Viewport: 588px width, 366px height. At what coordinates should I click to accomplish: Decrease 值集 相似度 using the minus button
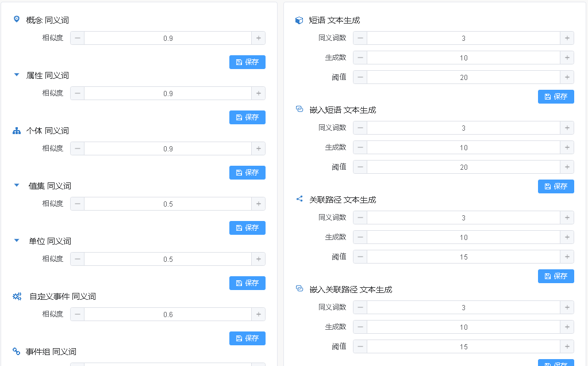pos(77,203)
